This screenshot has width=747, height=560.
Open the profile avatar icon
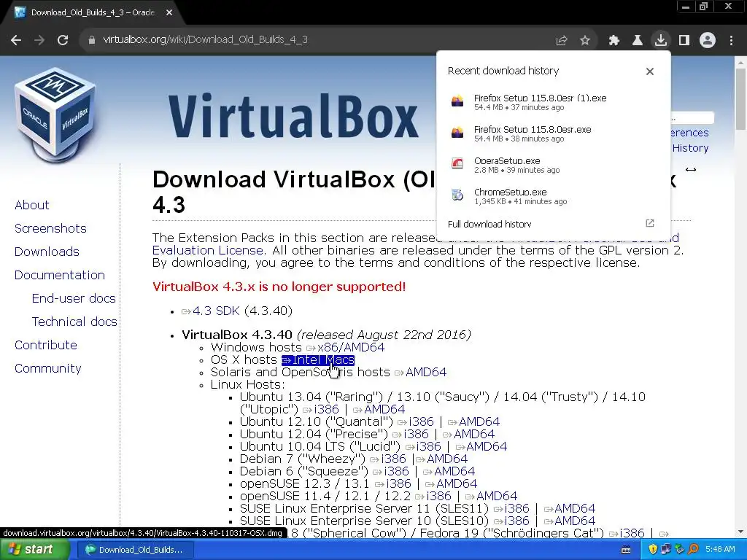708,41
